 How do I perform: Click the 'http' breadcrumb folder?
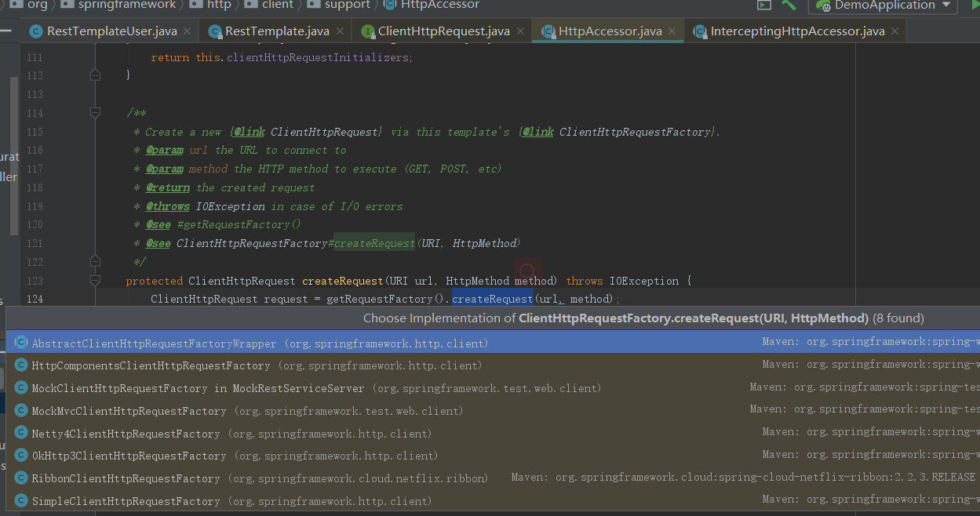coord(219,5)
